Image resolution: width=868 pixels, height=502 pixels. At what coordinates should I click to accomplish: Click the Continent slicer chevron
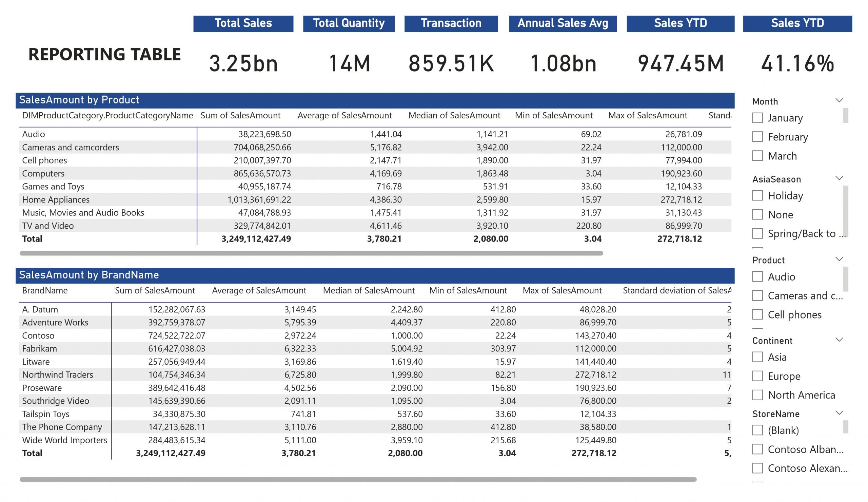pos(839,340)
